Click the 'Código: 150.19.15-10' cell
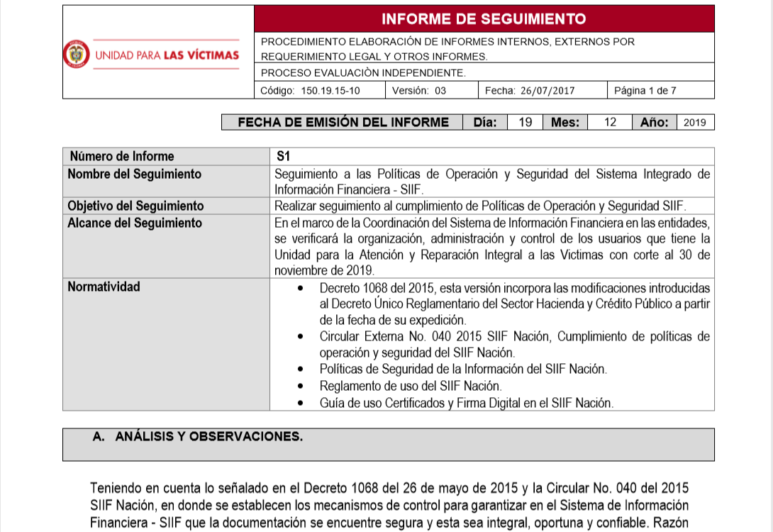The width and height of the screenshot is (773, 532). click(319, 90)
